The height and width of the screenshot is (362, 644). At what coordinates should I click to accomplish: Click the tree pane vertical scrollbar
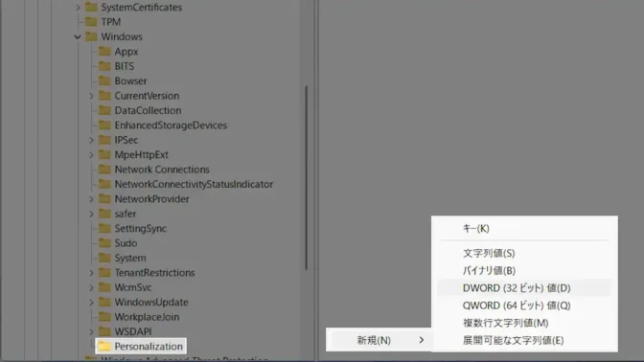pos(306,178)
